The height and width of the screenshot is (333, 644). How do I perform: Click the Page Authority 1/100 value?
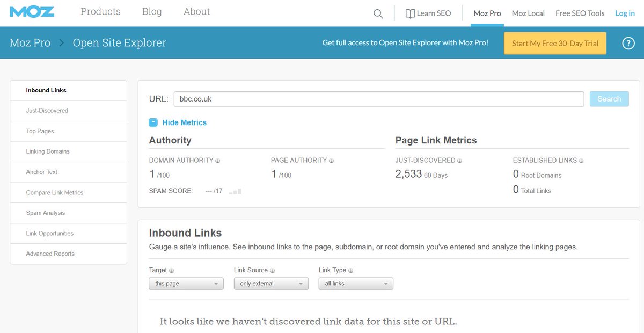click(x=281, y=174)
